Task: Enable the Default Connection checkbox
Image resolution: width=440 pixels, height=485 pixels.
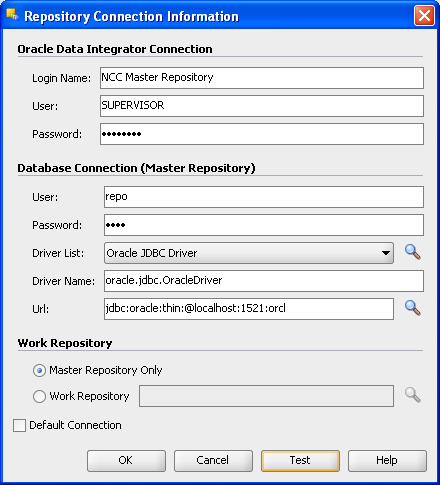Action: pos(19,425)
